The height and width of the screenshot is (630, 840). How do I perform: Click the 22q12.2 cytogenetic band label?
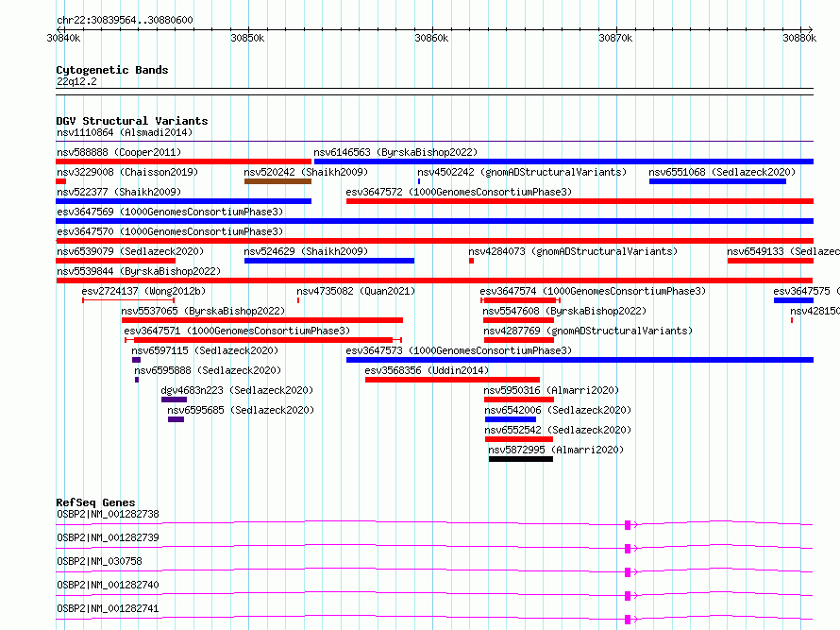pos(76,81)
